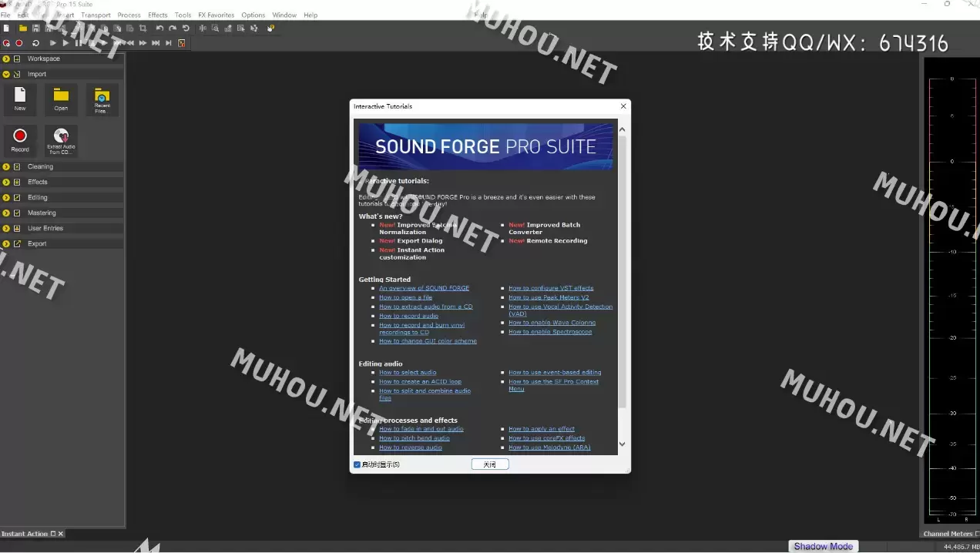Click Extract Audio from CD tile

(x=61, y=141)
